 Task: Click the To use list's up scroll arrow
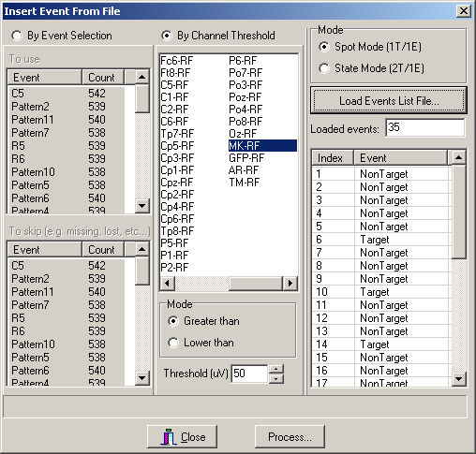click(142, 77)
